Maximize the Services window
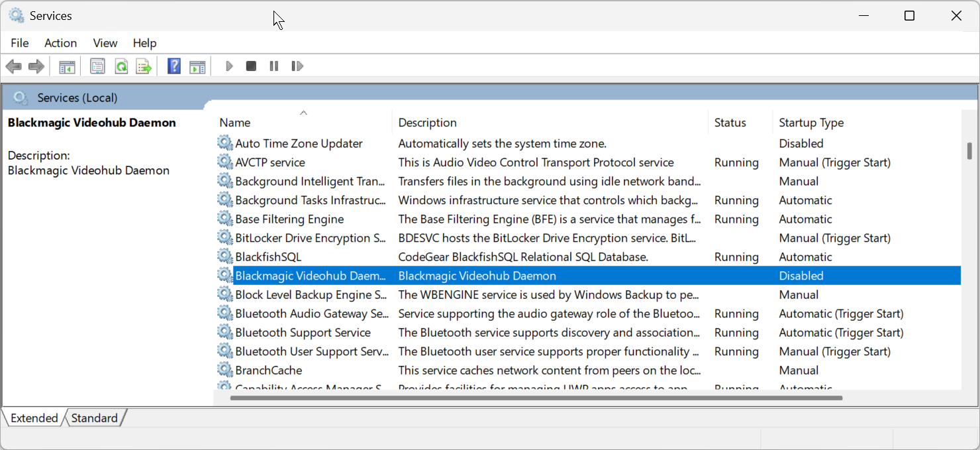 (910, 15)
